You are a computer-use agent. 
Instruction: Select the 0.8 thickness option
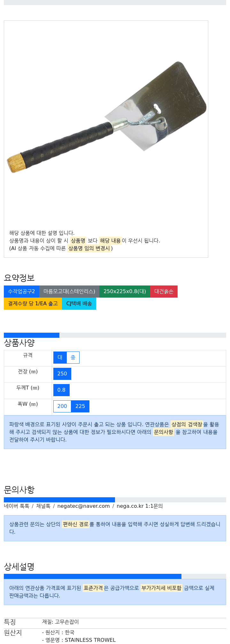(x=61, y=390)
